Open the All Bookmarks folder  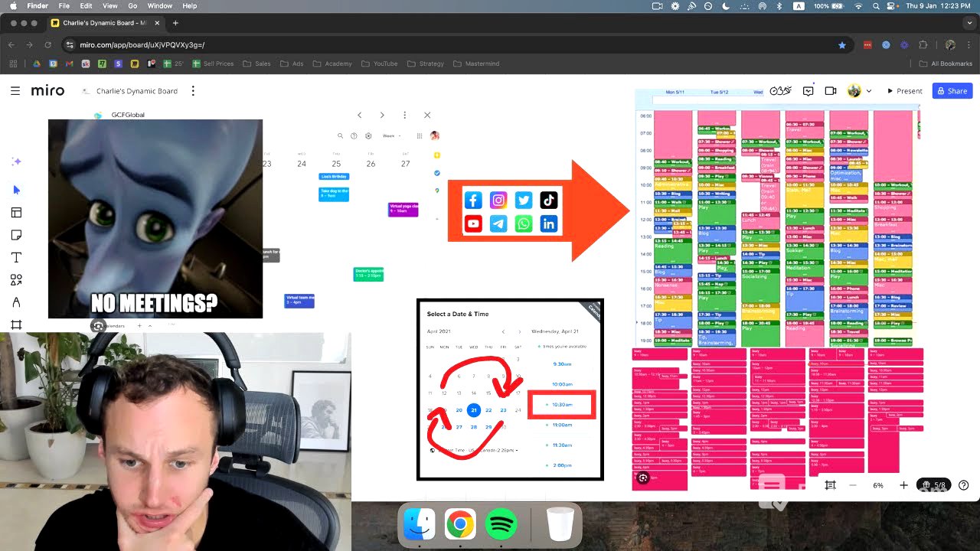pos(945,64)
